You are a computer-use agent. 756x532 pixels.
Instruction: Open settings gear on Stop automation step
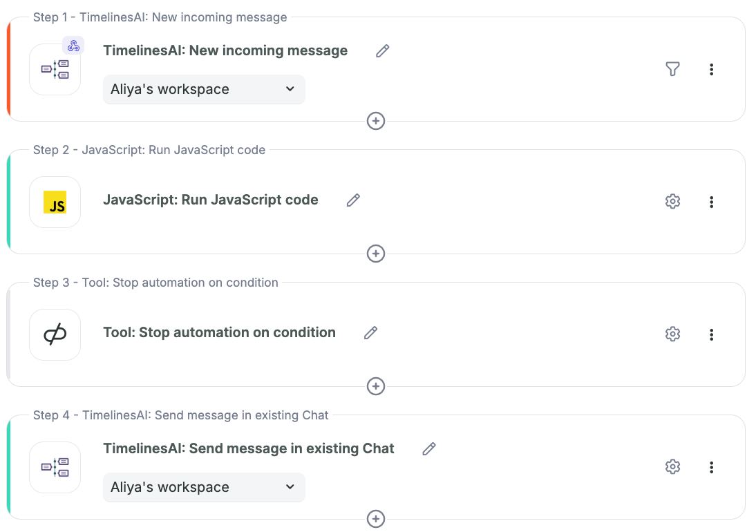[x=672, y=334]
